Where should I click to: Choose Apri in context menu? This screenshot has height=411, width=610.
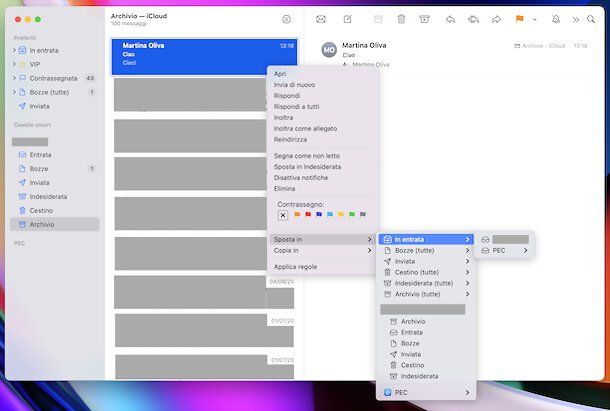[322, 74]
